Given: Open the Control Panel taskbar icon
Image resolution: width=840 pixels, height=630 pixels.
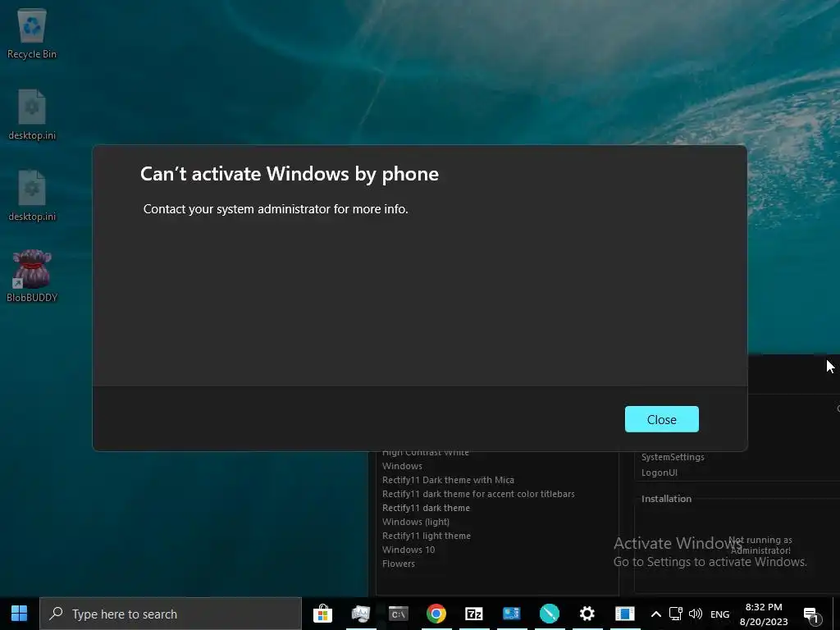Looking at the screenshot, I should (512, 614).
